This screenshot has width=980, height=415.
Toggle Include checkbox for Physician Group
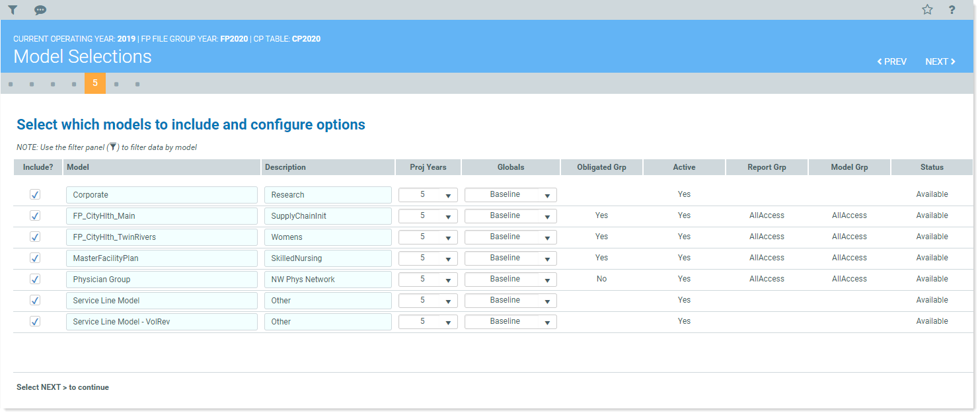[x=35, y=280]
